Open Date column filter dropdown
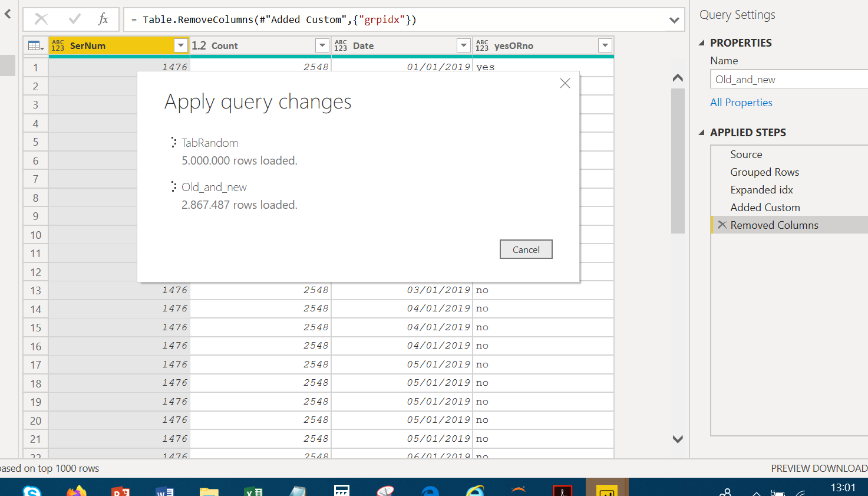 point(464,45)
